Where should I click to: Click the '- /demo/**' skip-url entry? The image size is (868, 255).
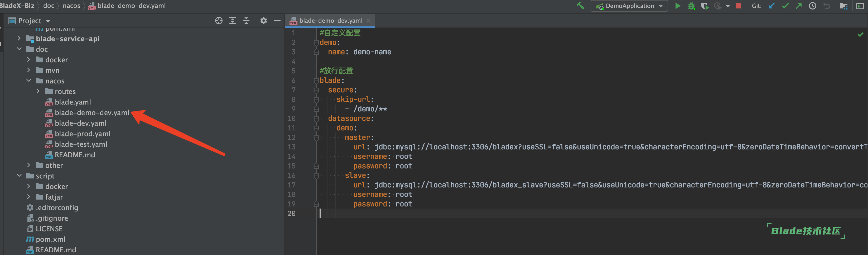click(x=366, y=109)
